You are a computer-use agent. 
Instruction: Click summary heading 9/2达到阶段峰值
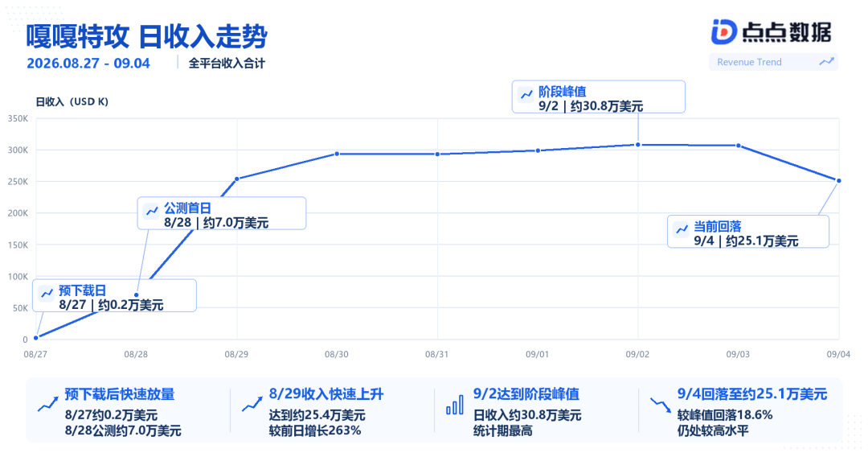coord(526,394)
